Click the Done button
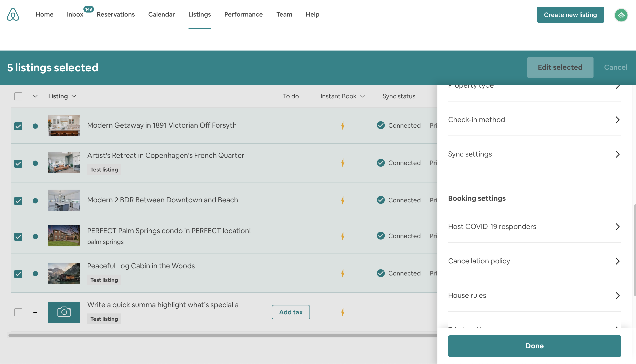This screenshot has width=636, height=364. [x=534, y=346]
